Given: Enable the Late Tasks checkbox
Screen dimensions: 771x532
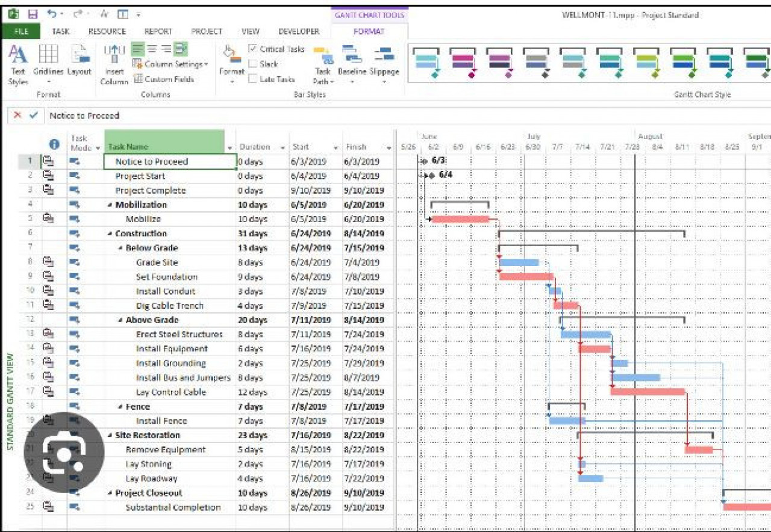Looking at the screenshot, I should click(x=253, y=79).
